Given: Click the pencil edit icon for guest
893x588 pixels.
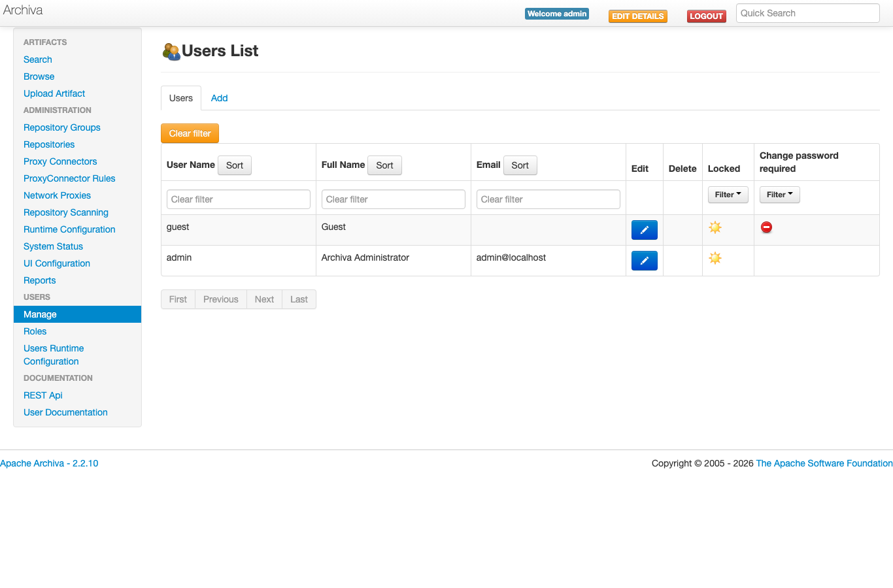Looking at the screenshot, I should tap(644, 230).
